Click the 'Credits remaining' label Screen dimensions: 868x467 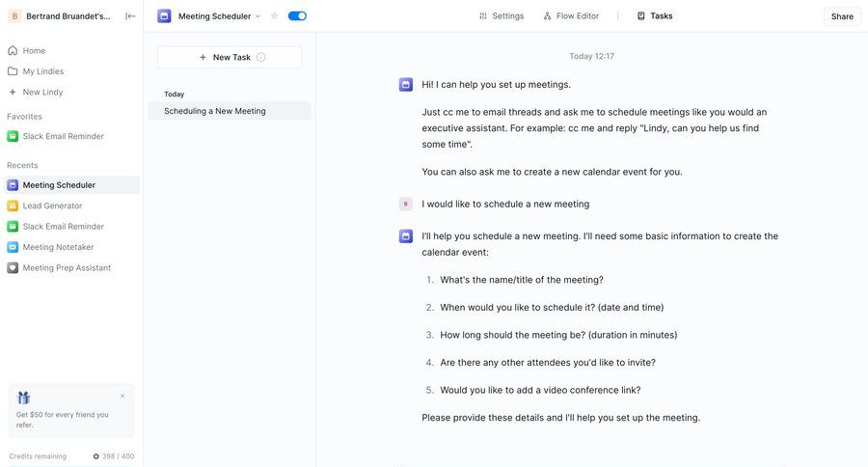(x=38, y=456)
